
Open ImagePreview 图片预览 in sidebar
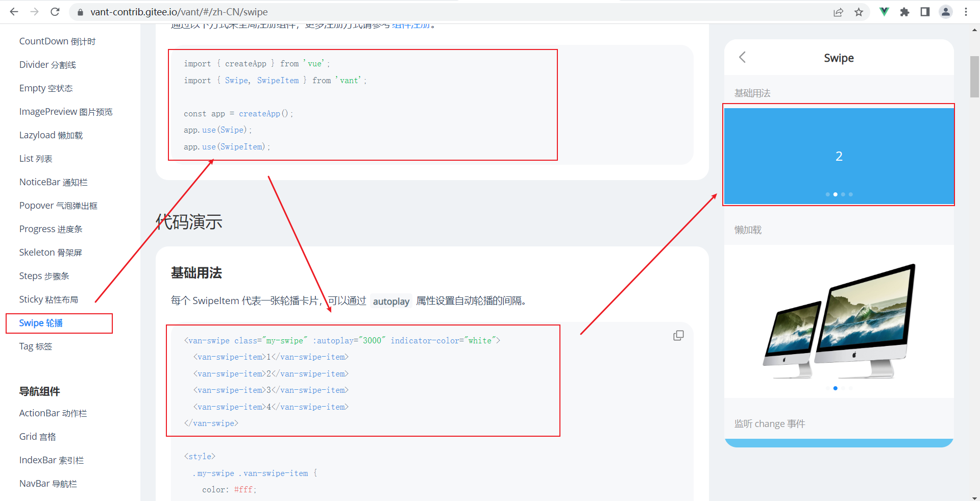tap(66, 112)
